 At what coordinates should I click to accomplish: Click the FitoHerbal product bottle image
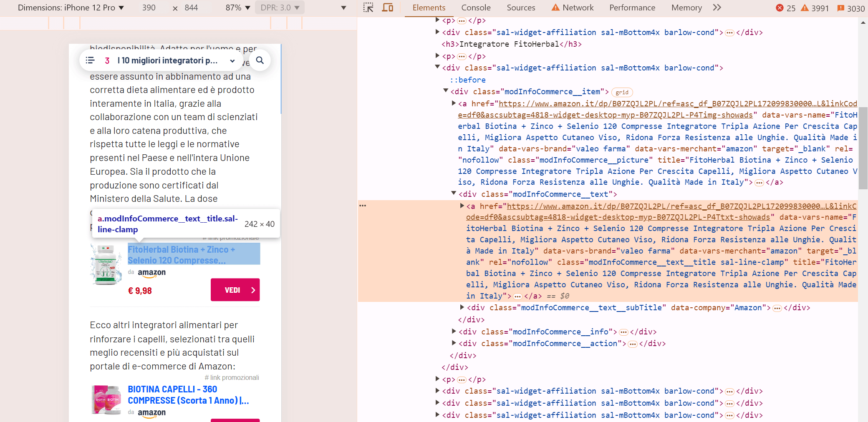106,265
